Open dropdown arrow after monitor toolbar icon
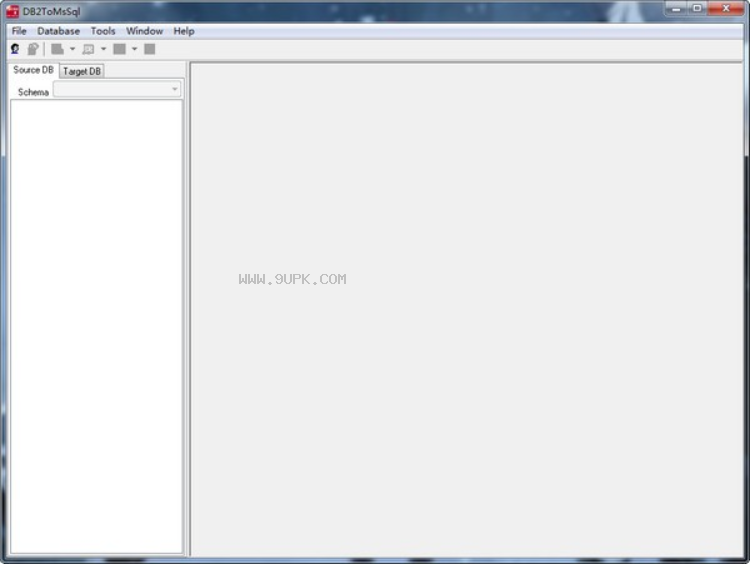The height and width of the screenshot is (564, 750). pyautogui.click(x=103, y=49)
